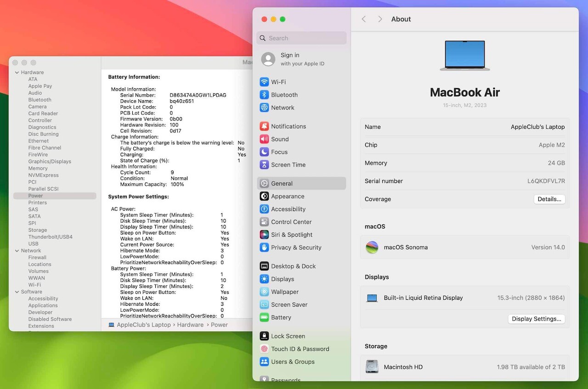Open Display Settings… button
The height and width of the screenshot is (389, 588).
537,319
